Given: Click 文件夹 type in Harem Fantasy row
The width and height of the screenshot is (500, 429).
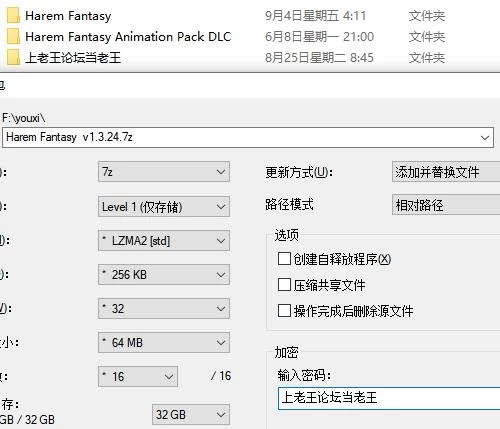Looking at the screenshot, I should coord(427,16).
